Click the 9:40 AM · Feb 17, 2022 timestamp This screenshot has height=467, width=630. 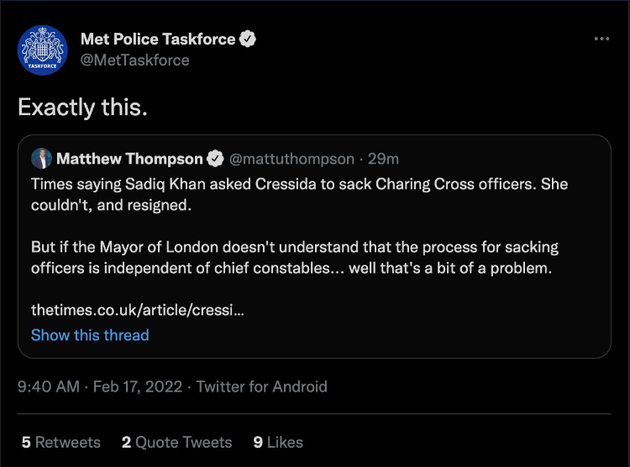click(100, 387)
